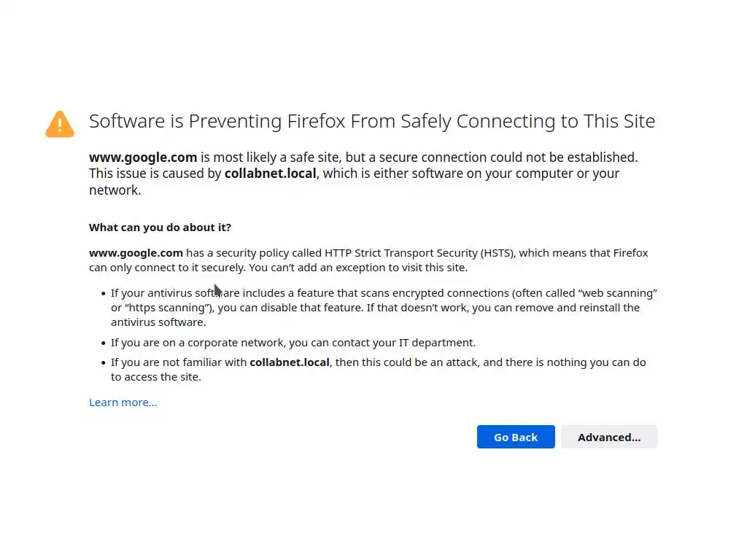Image resolution: width=747 pixels, height=560 pixels.
Task: Click the "What can you do about it?" subheading
Action: coord(160,227)
